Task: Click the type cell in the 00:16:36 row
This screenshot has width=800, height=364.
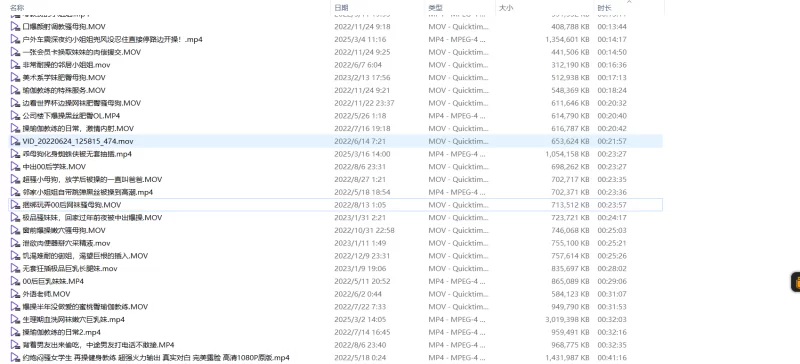Action: click(x=458, y=65)
